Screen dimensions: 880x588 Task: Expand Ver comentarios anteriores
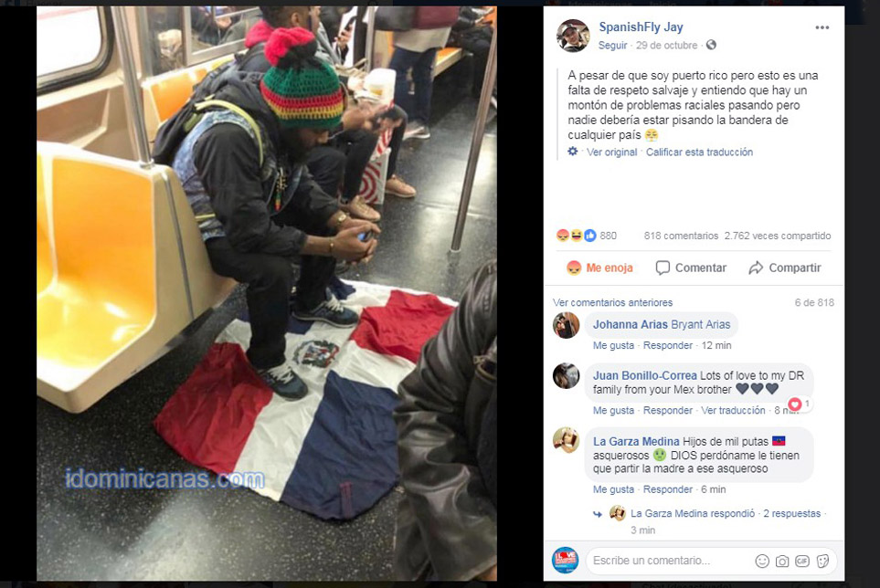tap(612, 302)
